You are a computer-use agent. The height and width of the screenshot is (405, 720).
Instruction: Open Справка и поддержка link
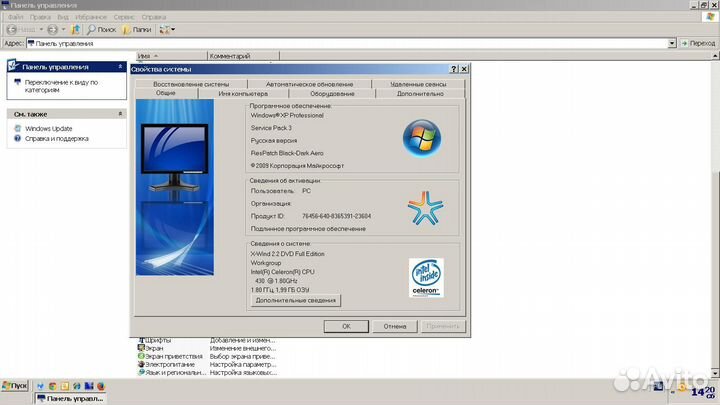coord(56,139)
